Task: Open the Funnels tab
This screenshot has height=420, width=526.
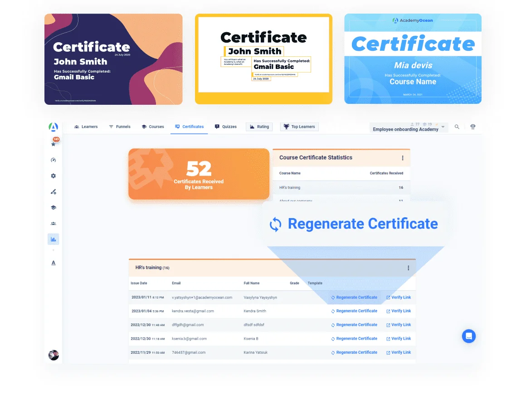Action: [120, 127]
